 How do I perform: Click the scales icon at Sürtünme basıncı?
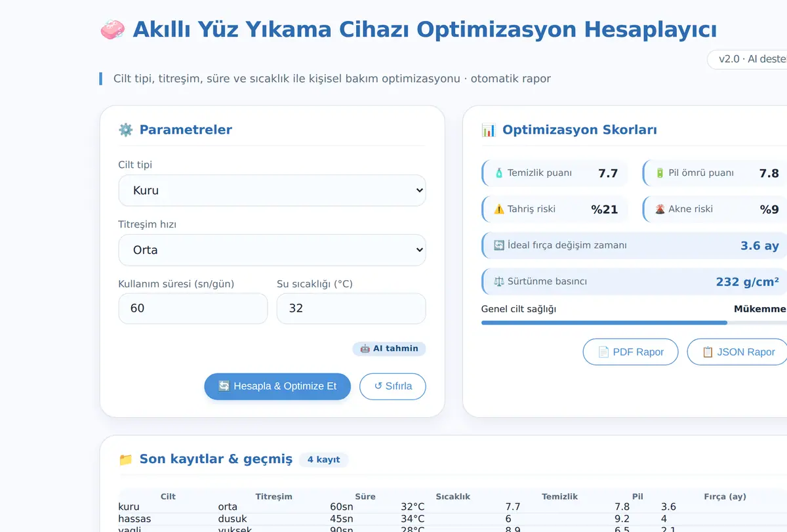(x=499, y=281)
